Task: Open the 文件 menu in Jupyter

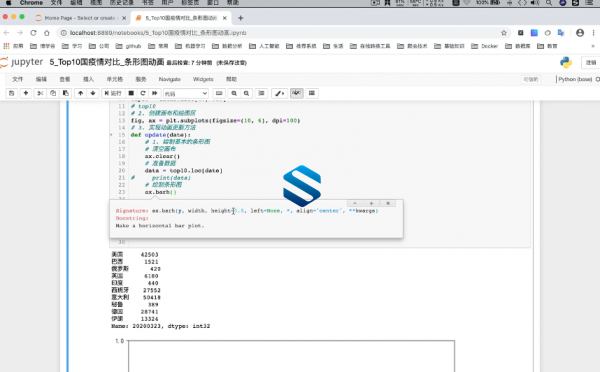Action: point(18,79)
